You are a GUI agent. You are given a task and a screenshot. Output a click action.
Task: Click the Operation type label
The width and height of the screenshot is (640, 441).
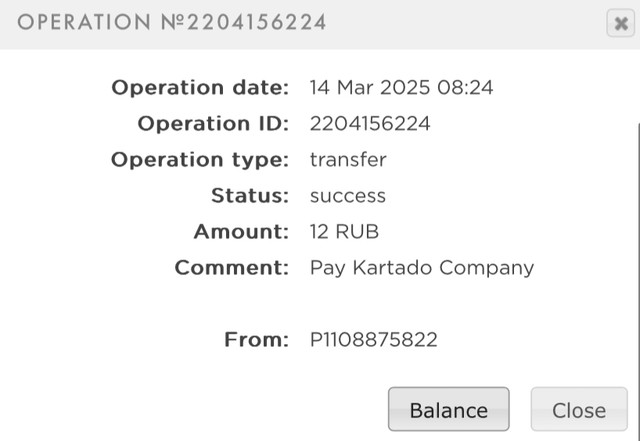[x=200, y=160]
